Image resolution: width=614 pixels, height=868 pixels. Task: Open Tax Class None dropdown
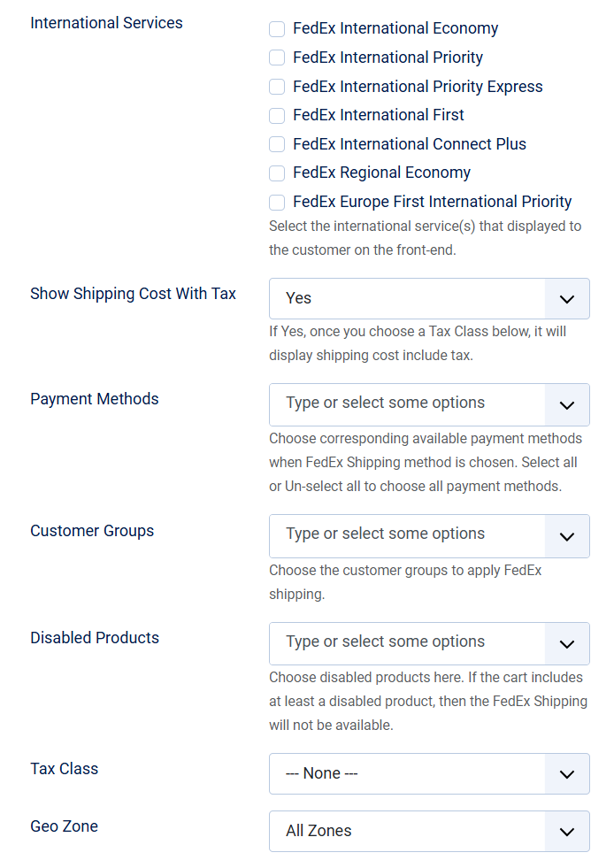[408, 774]
